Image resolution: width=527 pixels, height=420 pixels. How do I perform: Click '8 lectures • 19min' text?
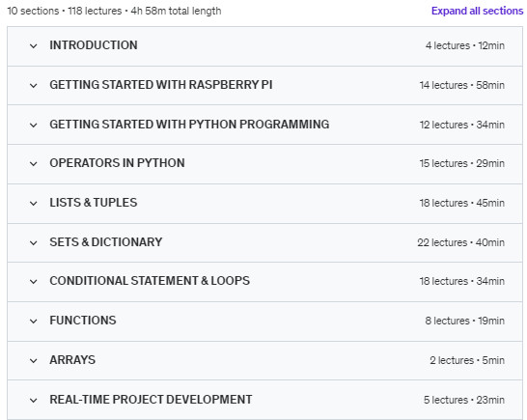point(465,321)
